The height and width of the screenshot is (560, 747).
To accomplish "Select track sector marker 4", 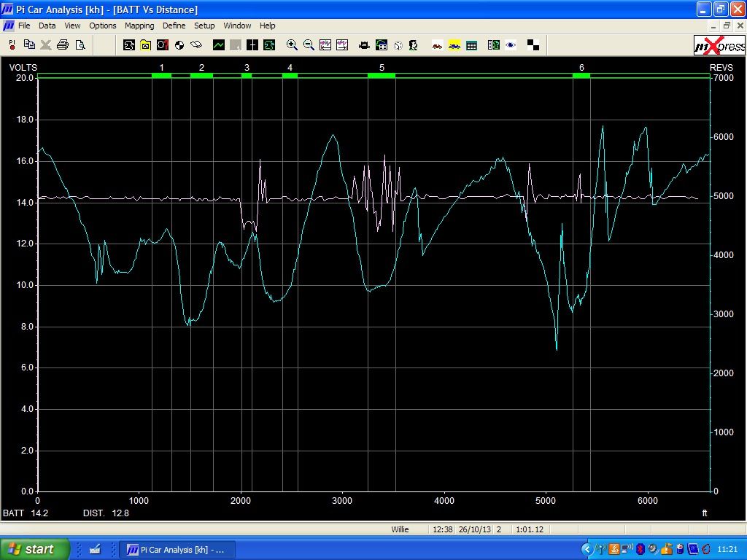I will pos(290,75).
